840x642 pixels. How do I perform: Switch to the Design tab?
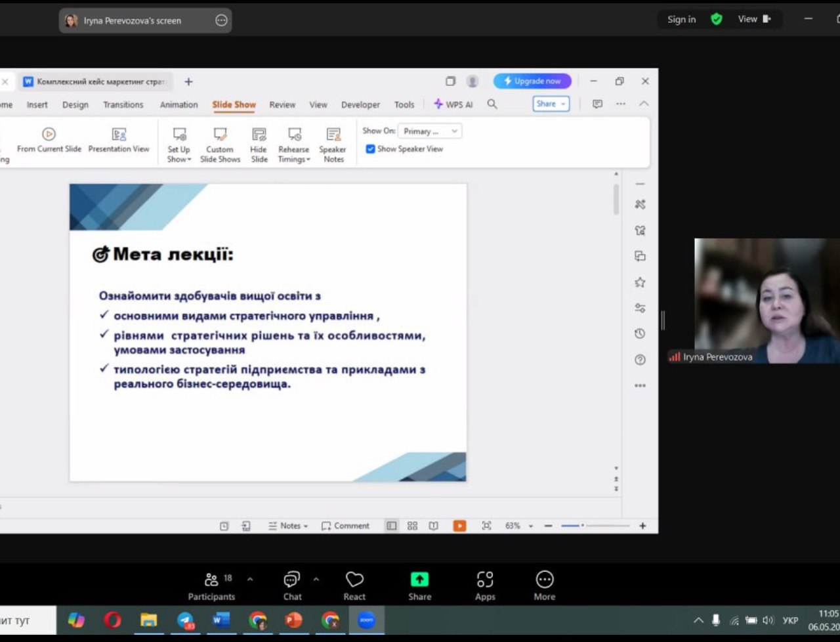click(x=75, y=105)
